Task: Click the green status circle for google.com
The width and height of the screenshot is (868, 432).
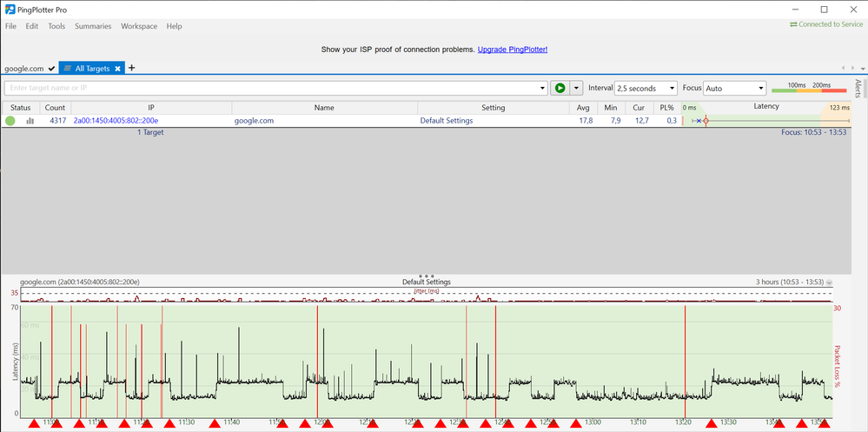Action: [10, 121]
